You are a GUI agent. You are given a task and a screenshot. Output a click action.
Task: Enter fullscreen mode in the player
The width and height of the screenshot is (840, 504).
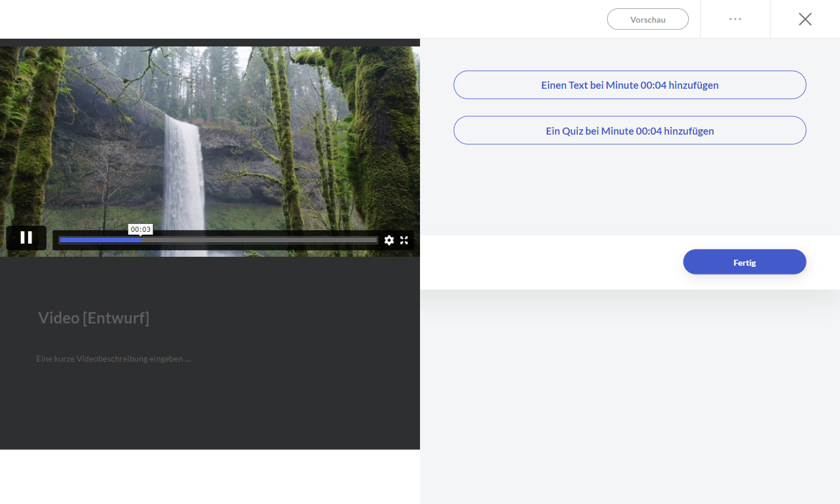[405, 240]
